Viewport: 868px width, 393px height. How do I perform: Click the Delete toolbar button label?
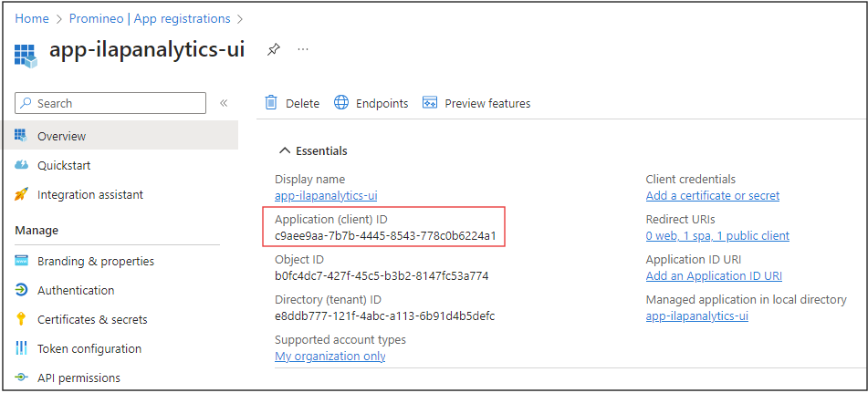click(302, 103)
